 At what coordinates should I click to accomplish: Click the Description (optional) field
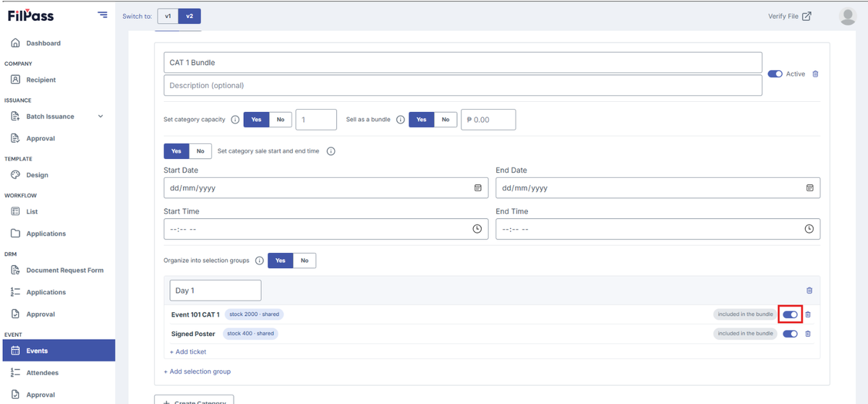pos(463,85)
